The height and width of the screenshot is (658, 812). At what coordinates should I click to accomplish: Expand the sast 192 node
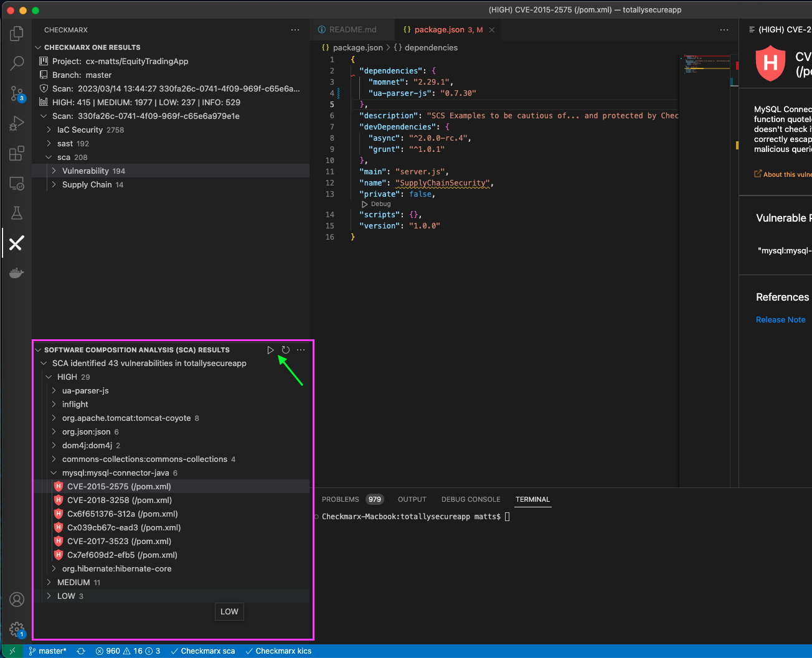pos(49,143)
